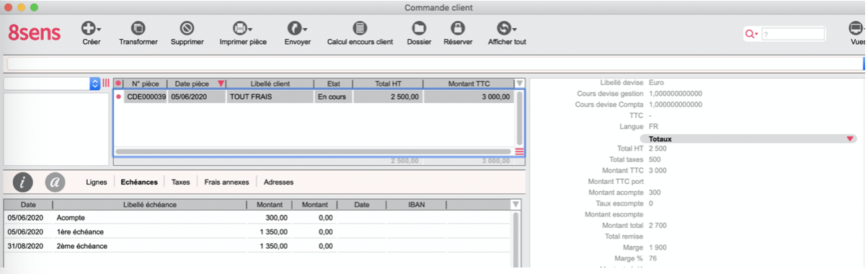Click 2 500,00 Total HT cell

[x=388, y=97]
